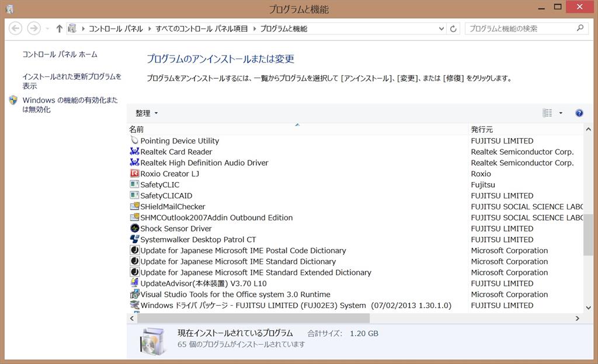Viewport: 598px width, 364px height.
Task: Sort by the 発行元 column header
Action: click(526, 129)
